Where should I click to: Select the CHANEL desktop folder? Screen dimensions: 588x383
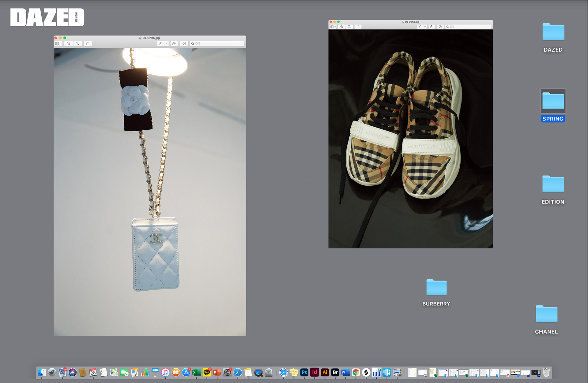tap(546, 314)
